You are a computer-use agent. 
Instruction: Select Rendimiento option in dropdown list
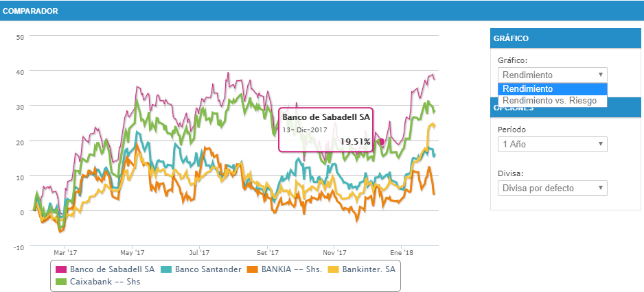(552, 89)
